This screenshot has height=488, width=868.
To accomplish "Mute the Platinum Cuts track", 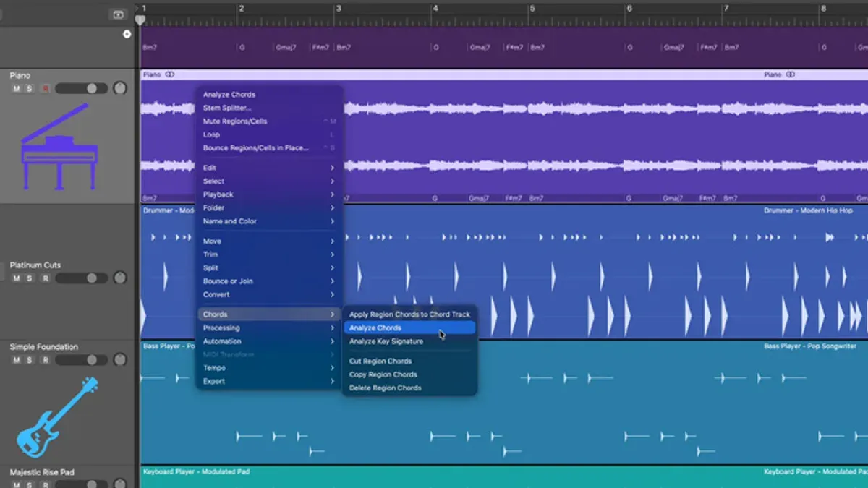I will 17,278.
